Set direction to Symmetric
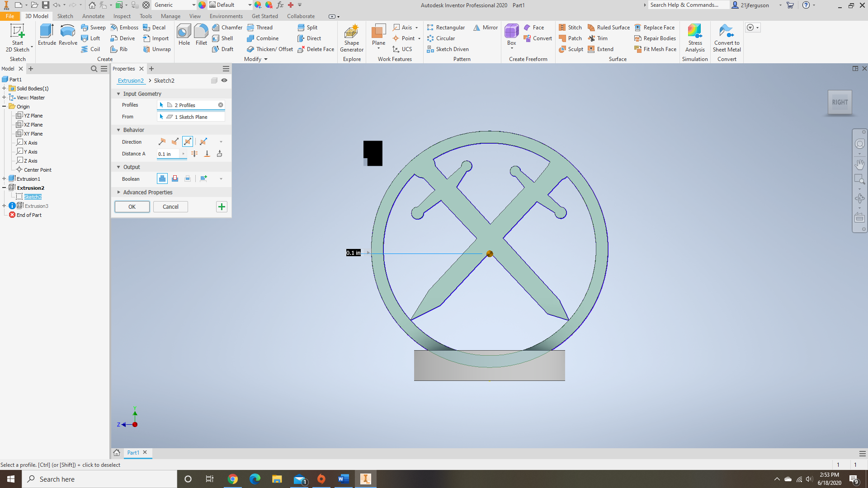Screen dimensions: 868x488 pos(188,142)
